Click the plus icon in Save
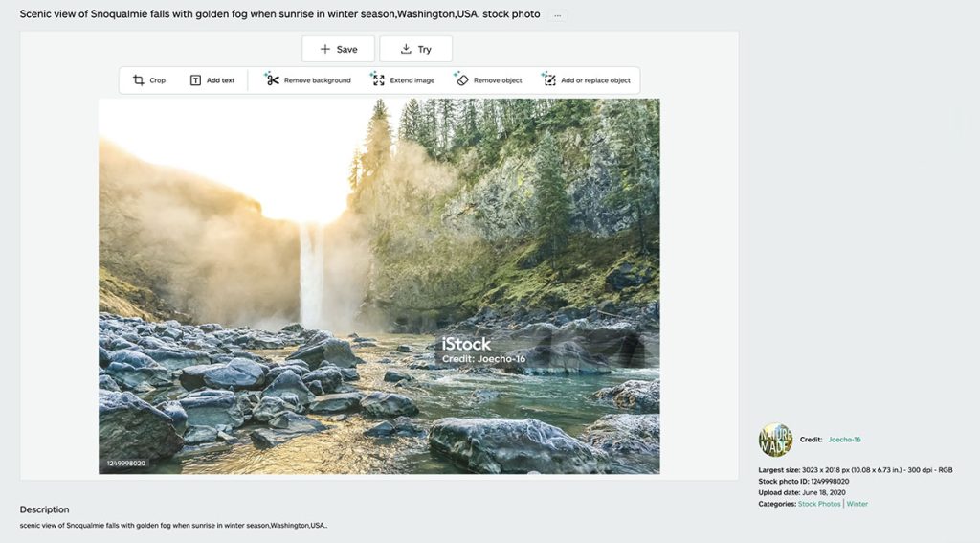 pyautogui.click(x=325, y=49)
